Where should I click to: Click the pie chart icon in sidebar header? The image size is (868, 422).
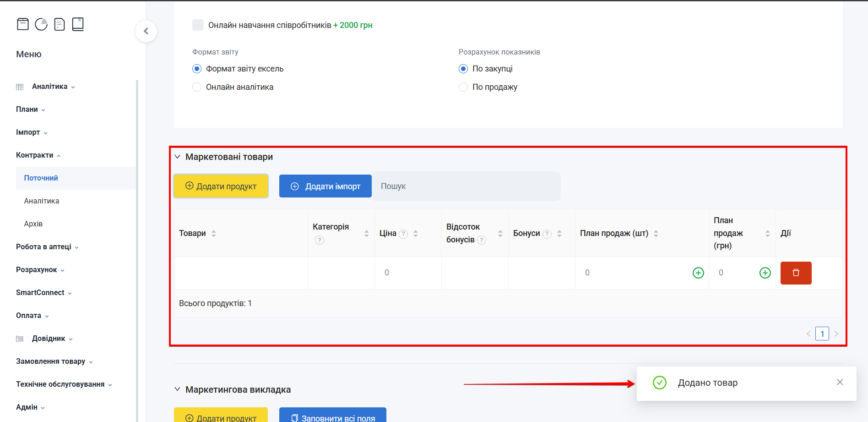(x=41, y=24)
